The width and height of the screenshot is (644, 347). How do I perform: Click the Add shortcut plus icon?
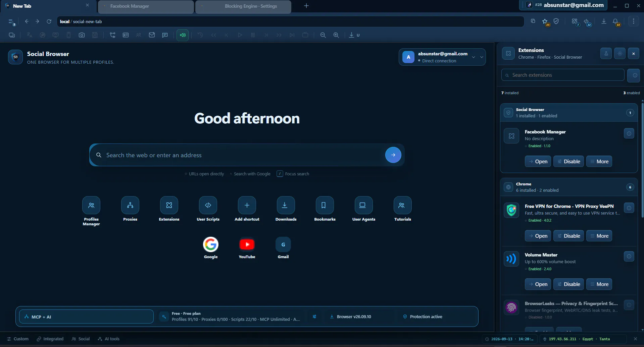coord(247,205)
